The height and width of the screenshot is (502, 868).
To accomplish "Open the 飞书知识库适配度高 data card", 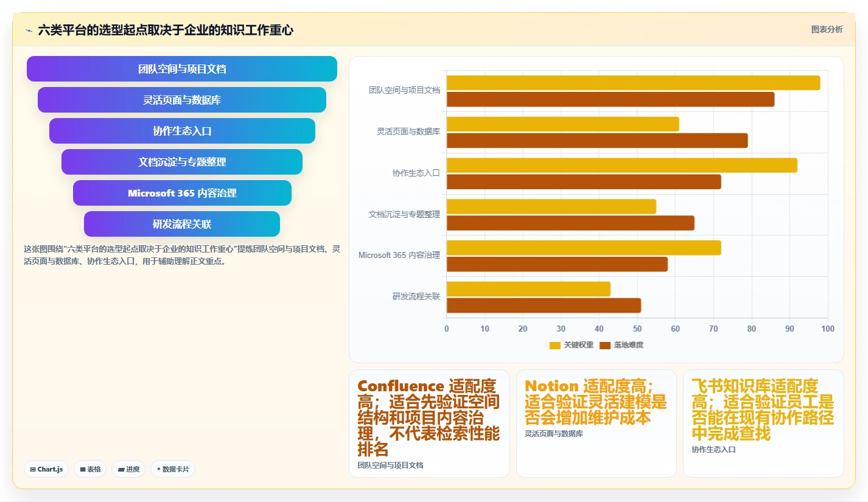I will click(763, 424).
